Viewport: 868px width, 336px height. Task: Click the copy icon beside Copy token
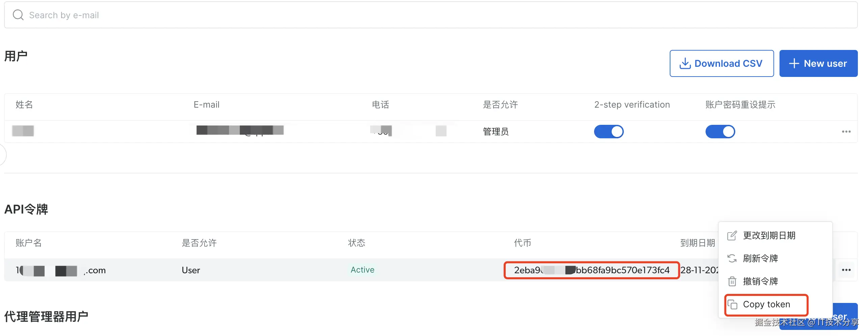pos(732,305)
